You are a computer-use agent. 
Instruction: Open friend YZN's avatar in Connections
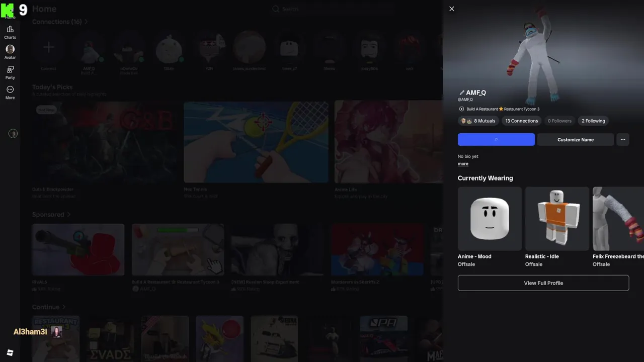click(x=209, y=47)
